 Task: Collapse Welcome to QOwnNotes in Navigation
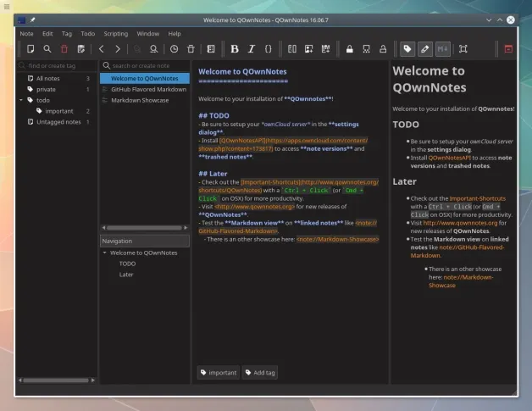click(x=104, y=253)
